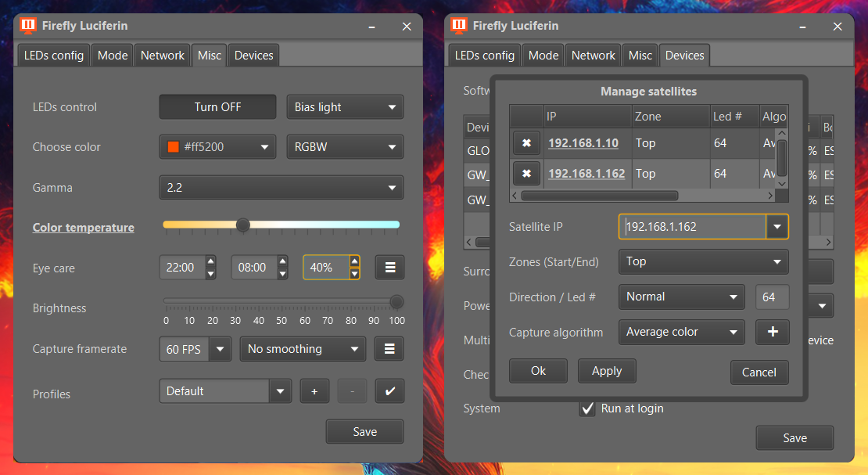
Task: Click Firefly Luciferin logo in left window
Action: coord(27,26)
